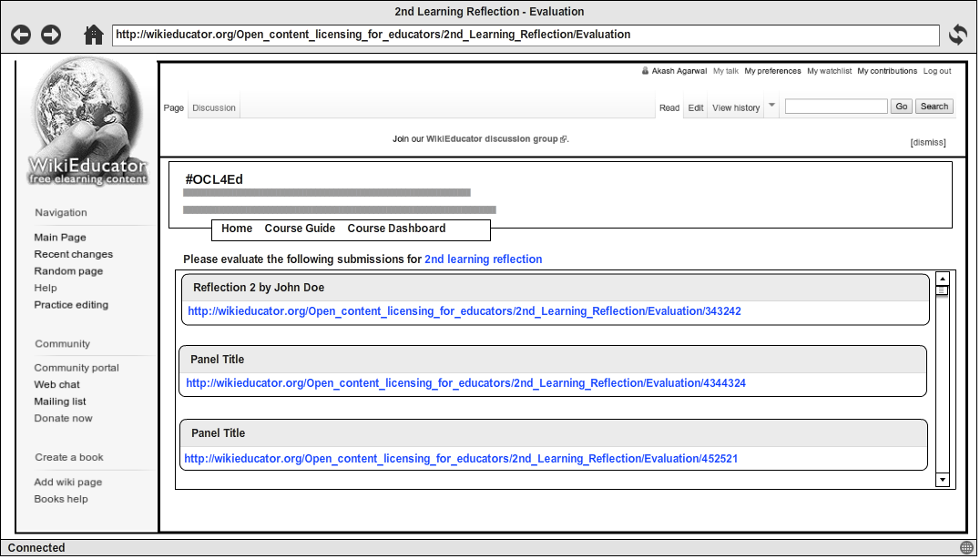Reload the page with refresh icon
This screenshot has width=980, height=559.
tap(957, 35)
